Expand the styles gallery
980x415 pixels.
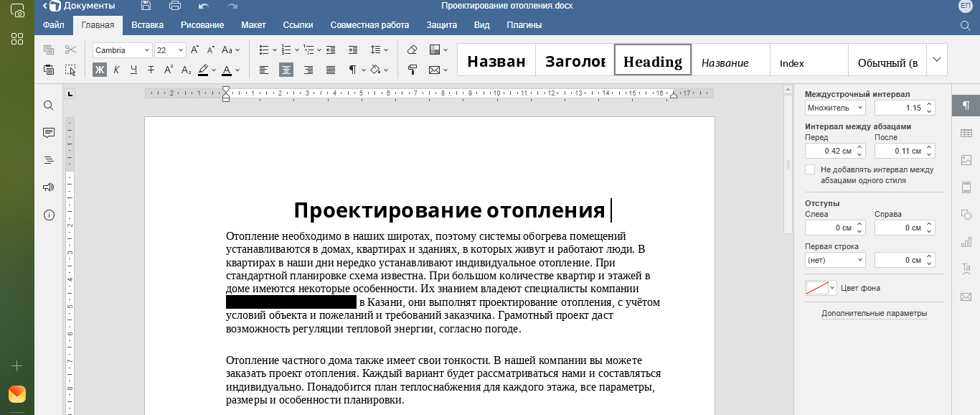coord(936,60)
